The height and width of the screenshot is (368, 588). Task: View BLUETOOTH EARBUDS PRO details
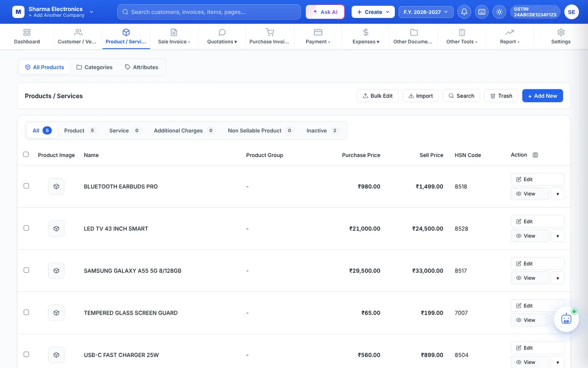pyautogui.click(x=530, y=194)
